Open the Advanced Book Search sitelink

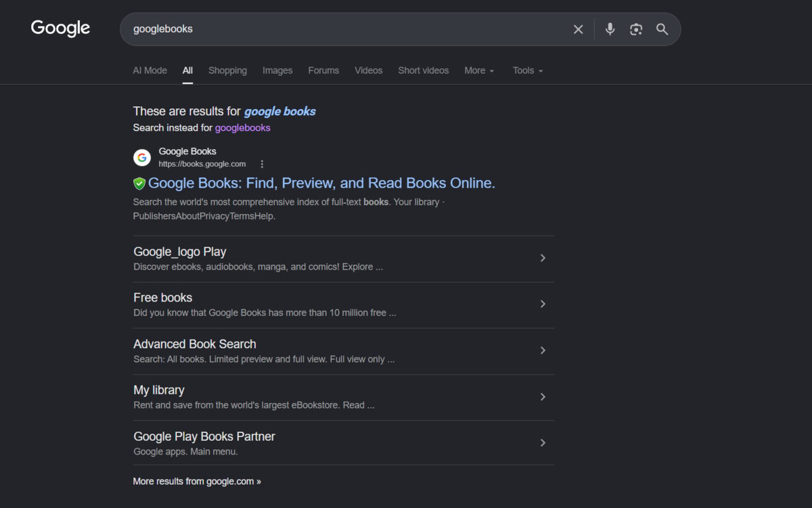[x=195, y=343]
